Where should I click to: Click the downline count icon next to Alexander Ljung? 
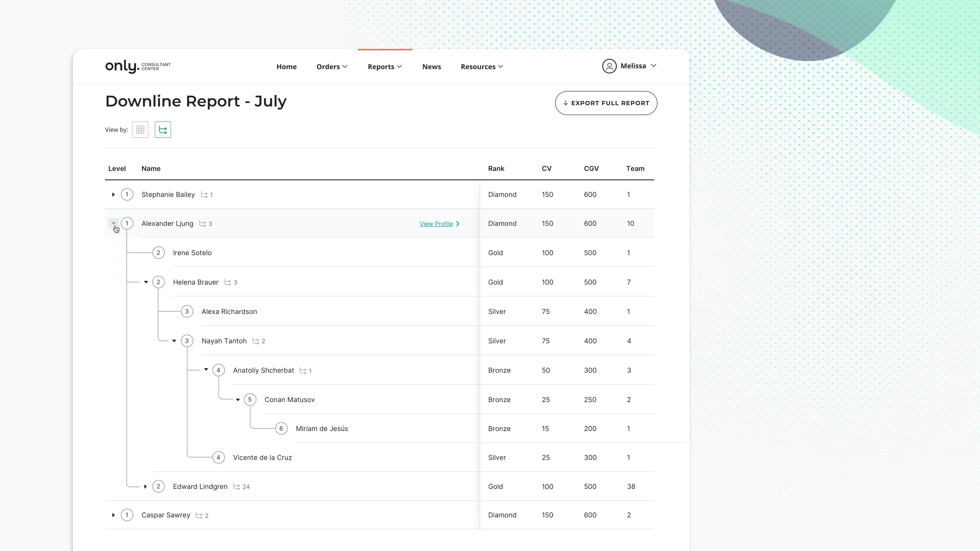pyautogui.click(x=202, y=224)
